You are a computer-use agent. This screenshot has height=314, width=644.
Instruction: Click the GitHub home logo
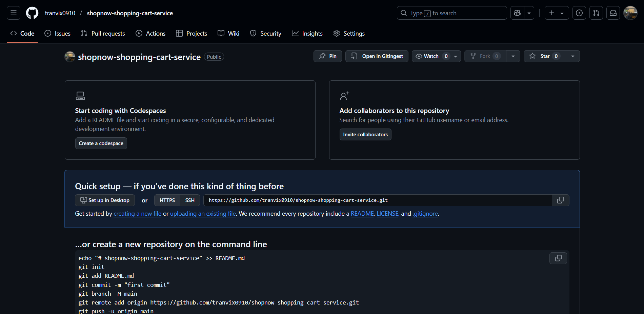tap(32, 13)
